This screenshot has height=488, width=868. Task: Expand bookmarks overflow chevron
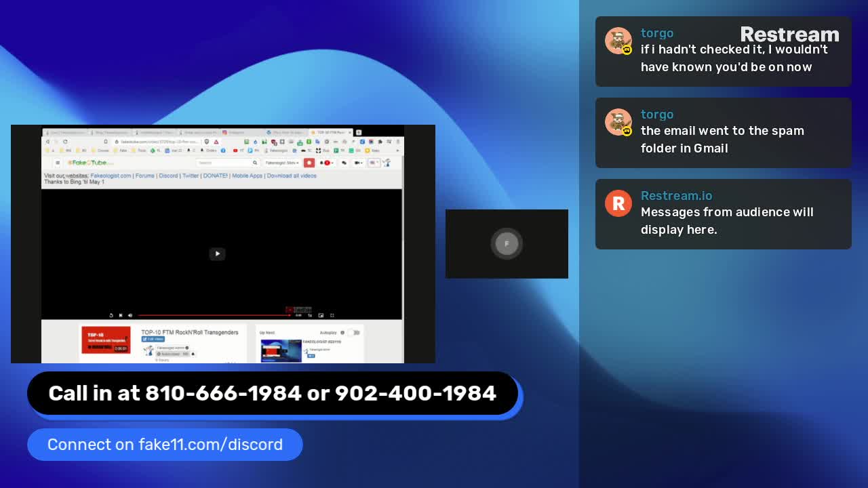[397, 150]
